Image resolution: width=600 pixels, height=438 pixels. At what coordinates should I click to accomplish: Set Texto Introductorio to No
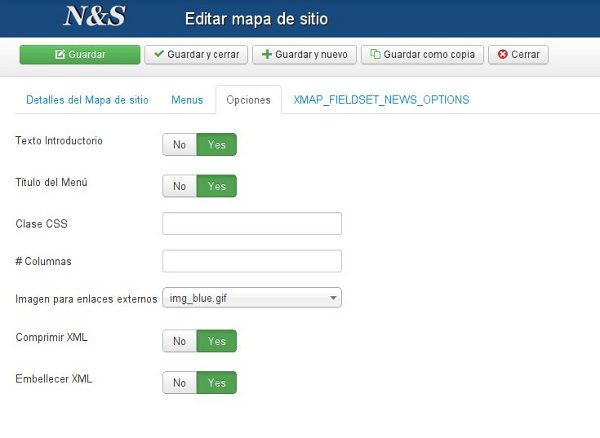[179, 145]
